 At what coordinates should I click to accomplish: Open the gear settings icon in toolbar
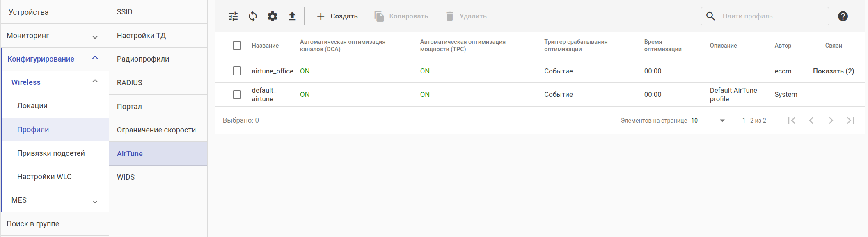coord(273,16)
